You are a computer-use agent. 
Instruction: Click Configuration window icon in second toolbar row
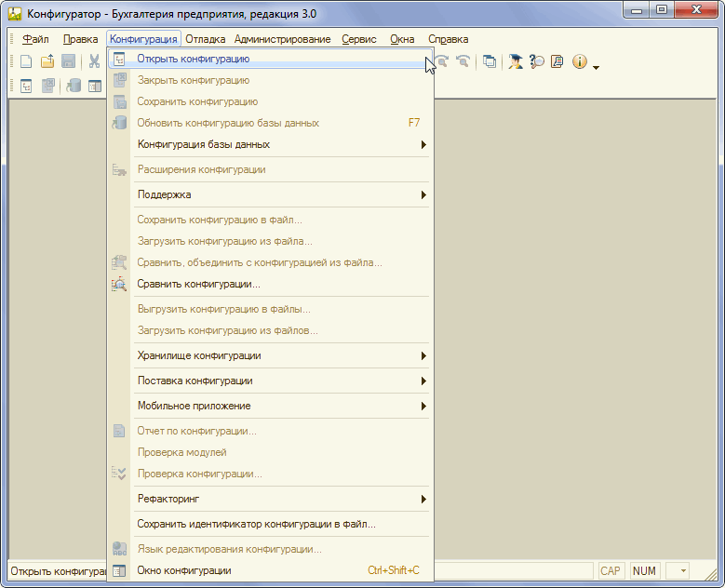(95, 86)
